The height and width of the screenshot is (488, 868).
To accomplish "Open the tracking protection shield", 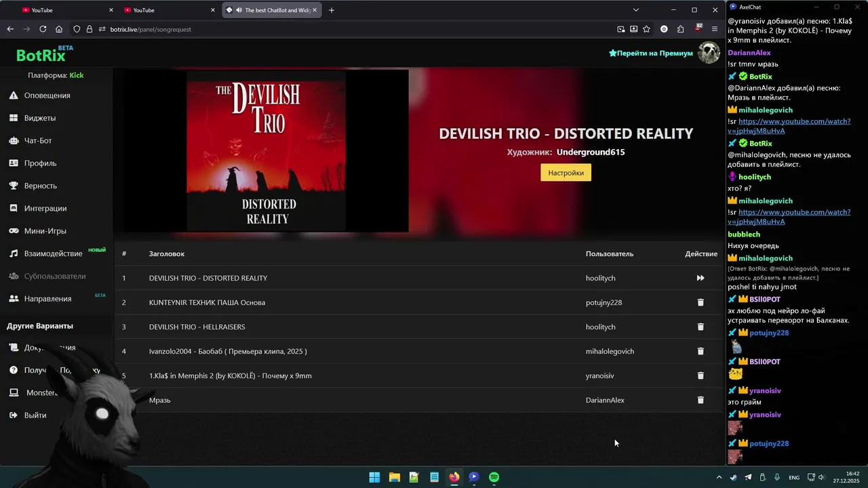I will (77, 29).
